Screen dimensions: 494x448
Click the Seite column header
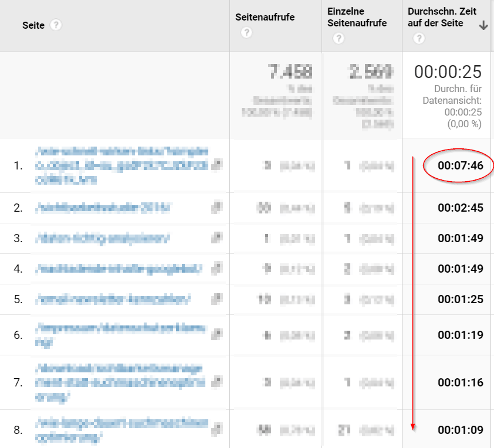coord(33,25)
